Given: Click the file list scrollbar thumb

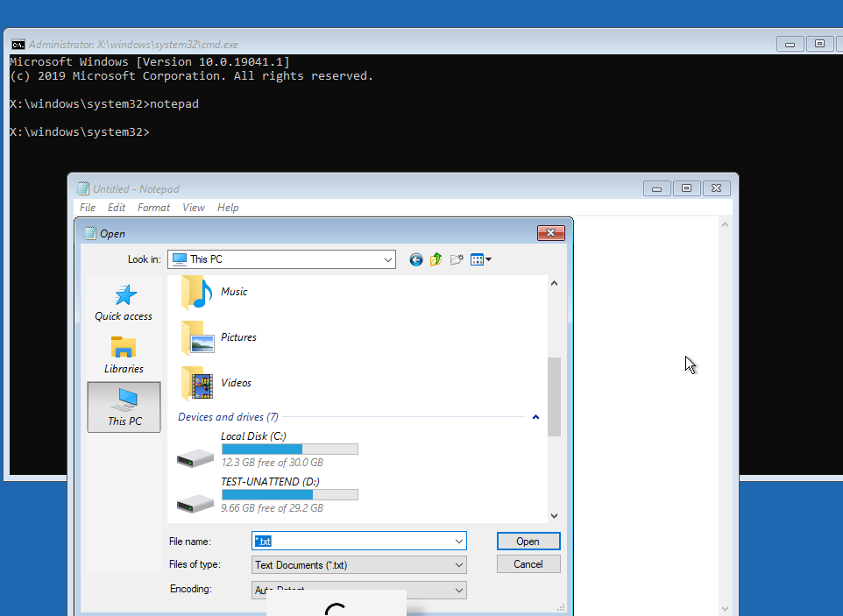Looking at the screenshot, I should (x=555, y=397).
